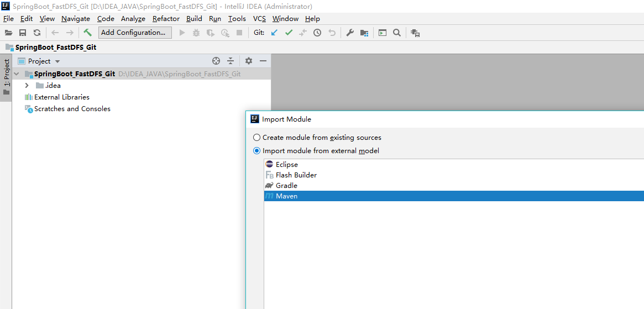The height and width of the screenshot is (309, 644).
Task: Open the Window menu
Action: [285, 19]
